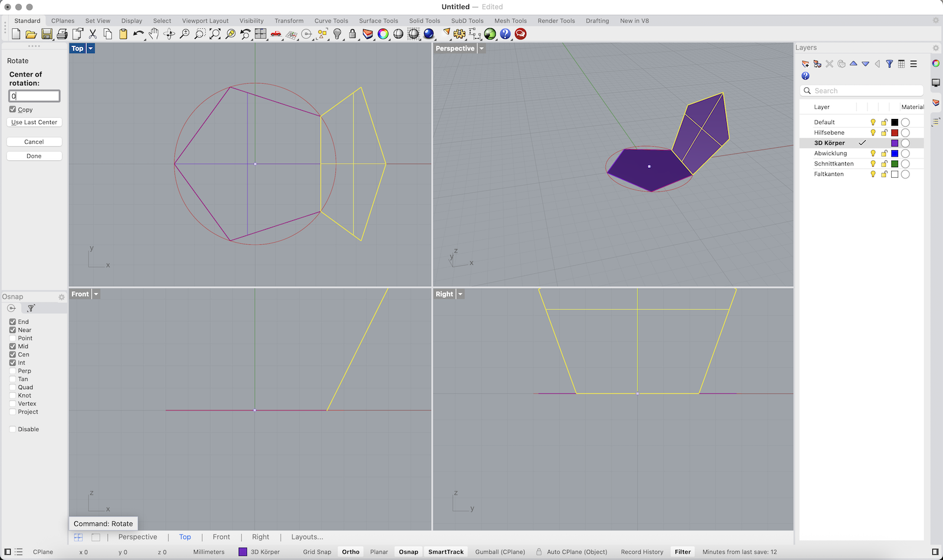Open the Top viewport dropdown arrow
The width and height of the screenshot is (943, 560).
91,48
